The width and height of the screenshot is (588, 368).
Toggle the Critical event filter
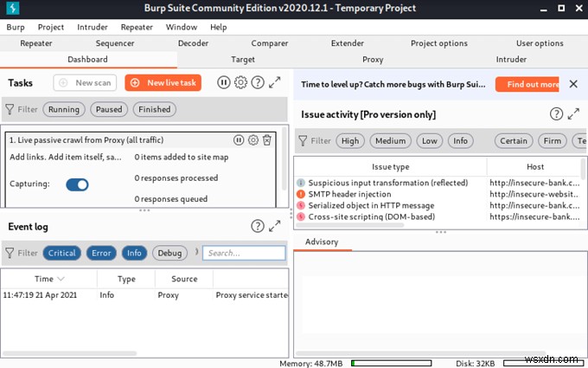point(62,253)
